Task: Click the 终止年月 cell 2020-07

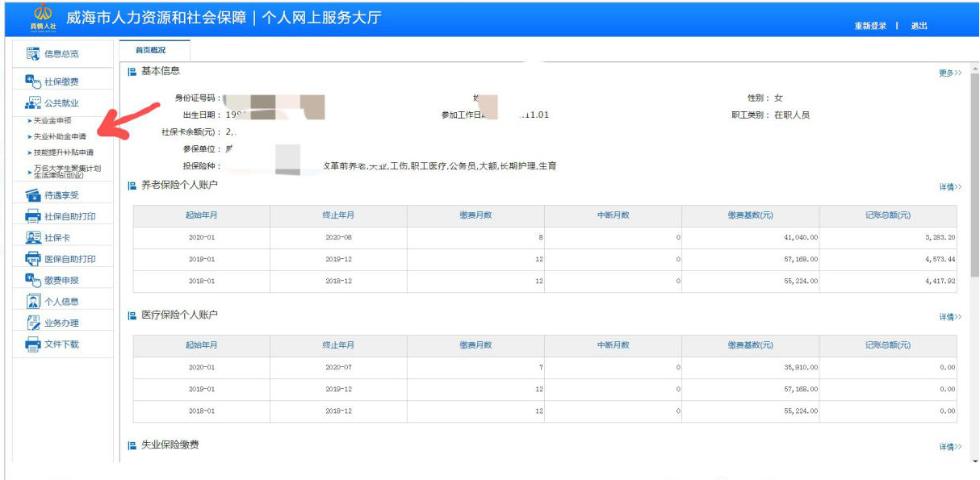Action: point(338,368)
